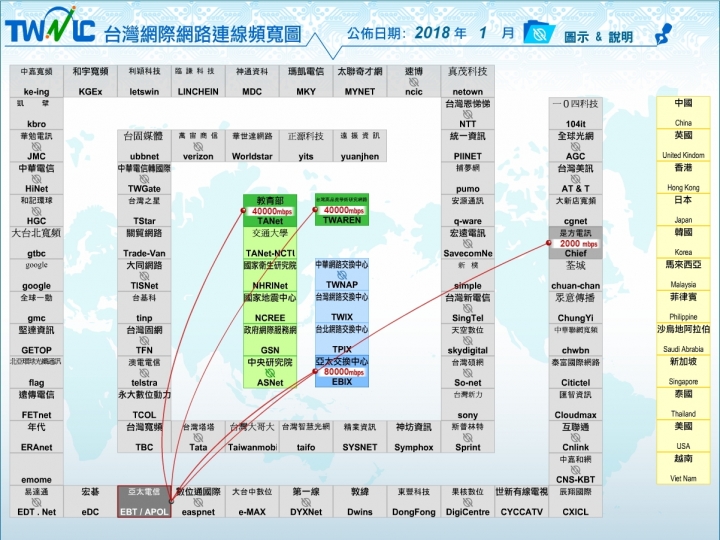Click the IPv6 icon in DYXNet tile
Screen dimensions: 720x540
click(x=306, y=502)
